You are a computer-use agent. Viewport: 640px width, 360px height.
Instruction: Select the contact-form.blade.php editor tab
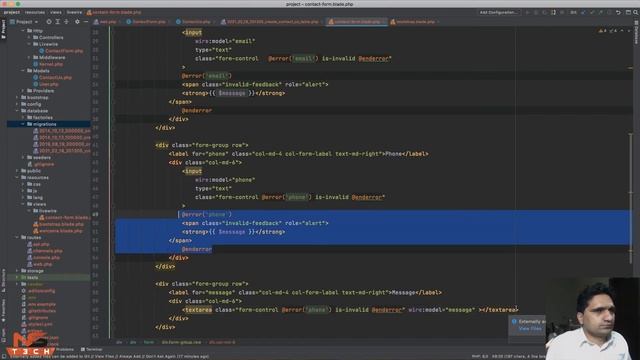pyautogui.click(x=356, y=22)
